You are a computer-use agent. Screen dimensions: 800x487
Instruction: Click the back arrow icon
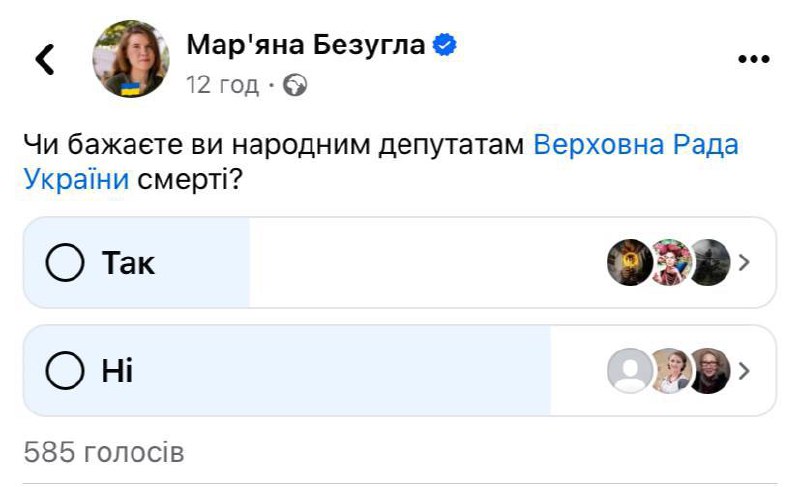(45, 60)
